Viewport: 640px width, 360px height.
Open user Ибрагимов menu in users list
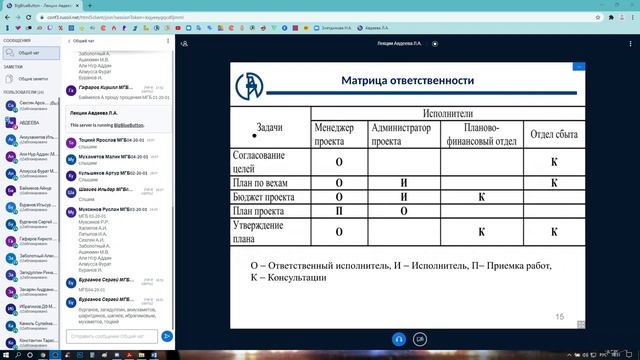click(30, 309)
